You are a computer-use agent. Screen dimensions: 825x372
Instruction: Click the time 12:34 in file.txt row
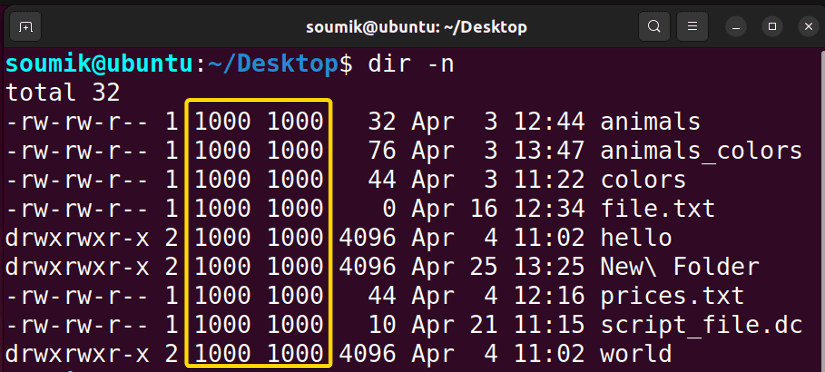549,209
